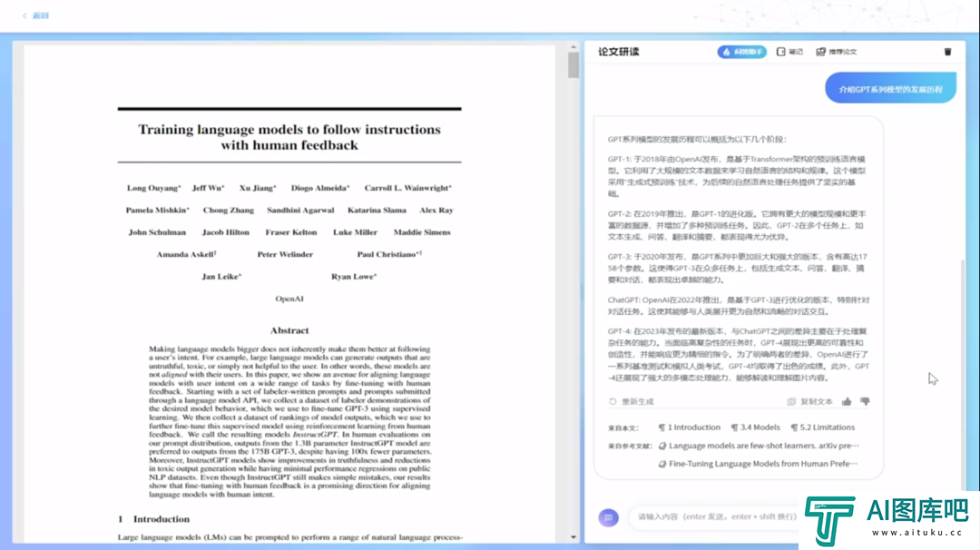This screenshot has height=550, width=980.
Task: Open the 推荐论文 recommended papers tab
Action: [837, 52]
